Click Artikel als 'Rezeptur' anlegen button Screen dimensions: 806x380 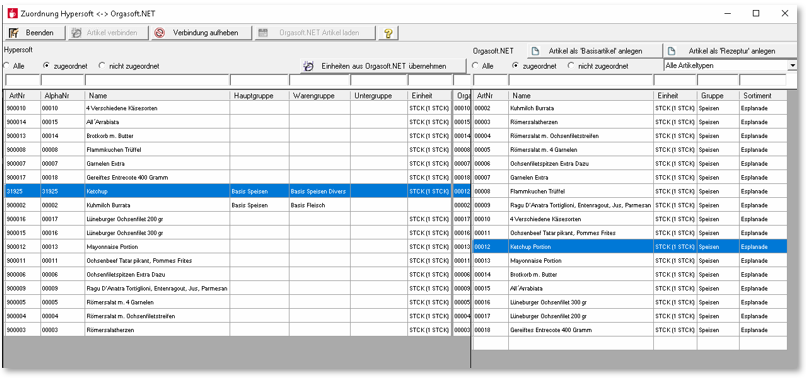pyautogui.click(x=729, y=51)
